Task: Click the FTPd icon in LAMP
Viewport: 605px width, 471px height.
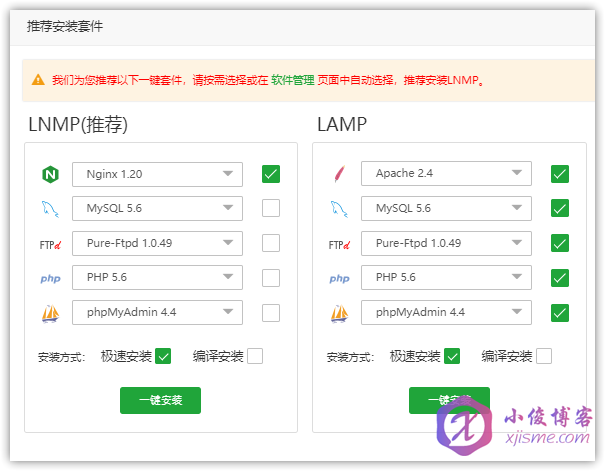Action: 339,245
